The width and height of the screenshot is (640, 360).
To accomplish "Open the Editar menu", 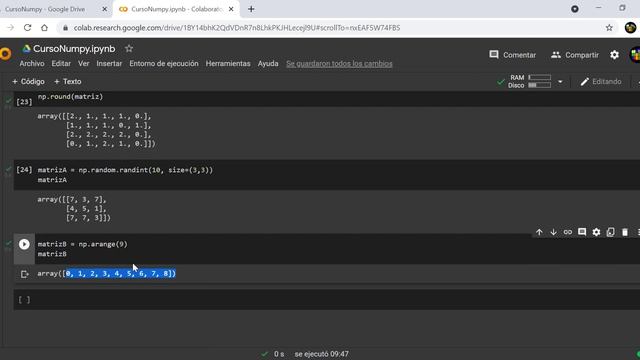I will click(x=61, y=64).
